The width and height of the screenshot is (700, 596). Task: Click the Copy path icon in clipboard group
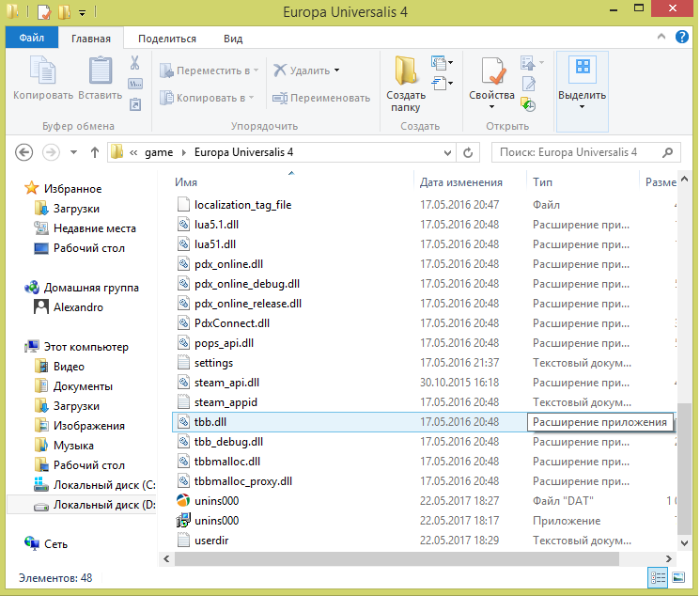[135, 84]
